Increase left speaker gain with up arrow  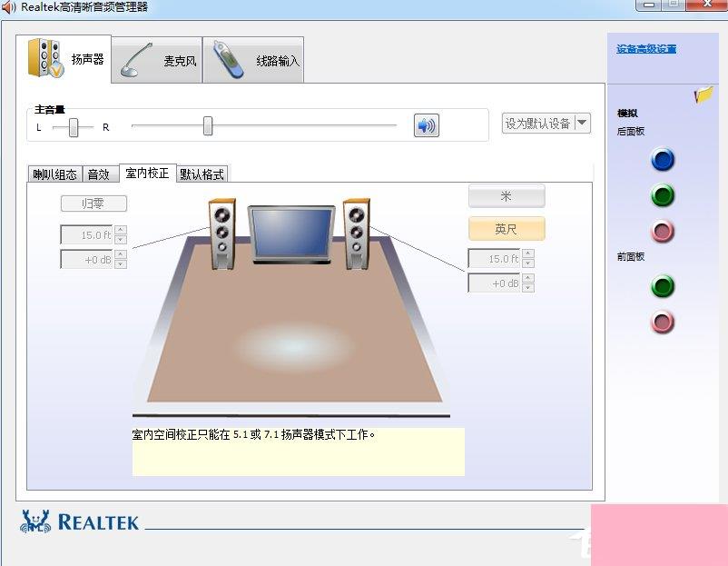click(x=120, y=254)
